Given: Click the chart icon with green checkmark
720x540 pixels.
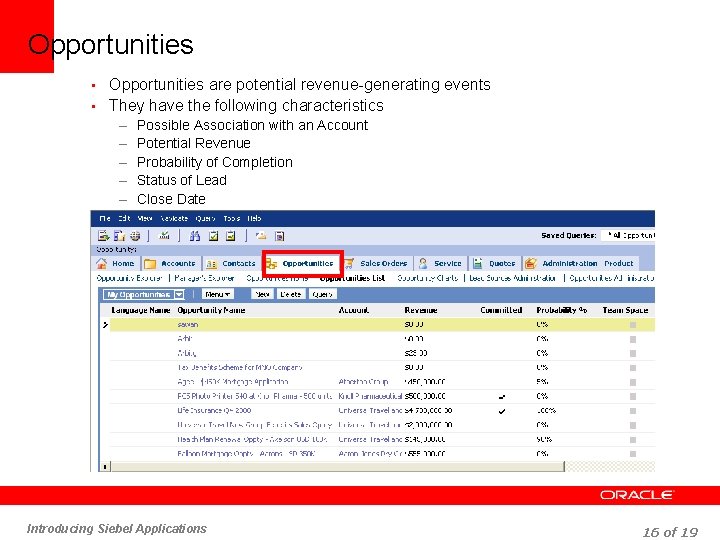Looking at the screenshot, I should tap(164, 236).
